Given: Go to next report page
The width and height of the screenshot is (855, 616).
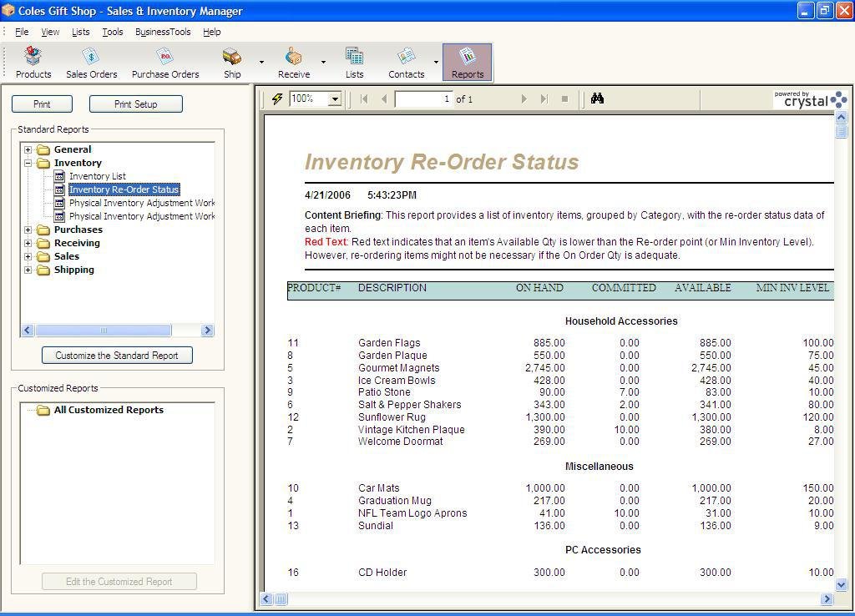Looking at the screenshot, I should click(524, 98).
